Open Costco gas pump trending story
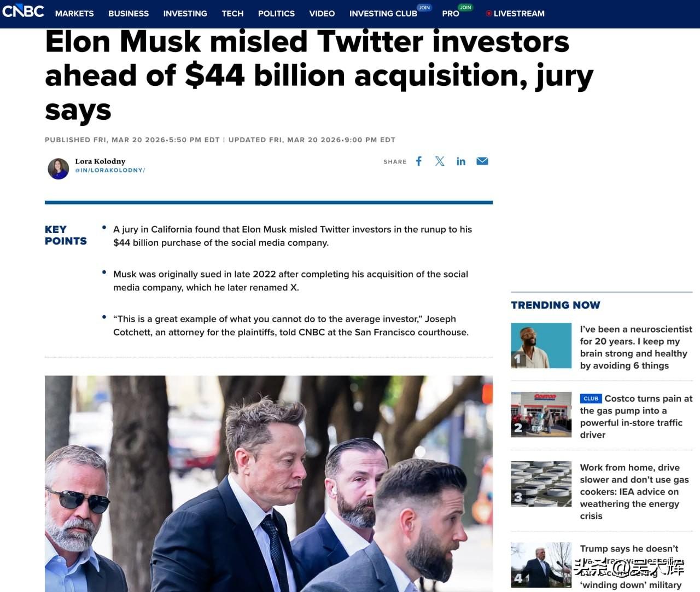 (x=635, y=417)
